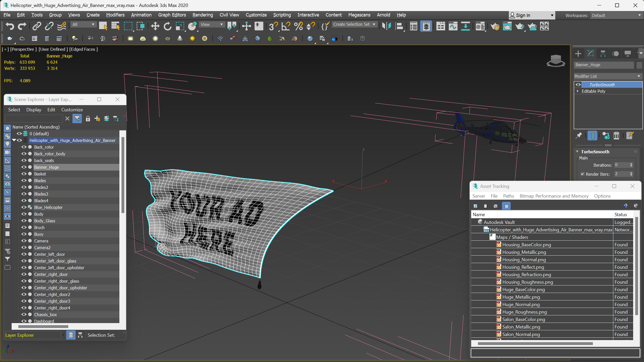Click the object color swatch next to Banner_Huge
The height and width of the screenshot is (362, 644).
click(x=639, y=65)
